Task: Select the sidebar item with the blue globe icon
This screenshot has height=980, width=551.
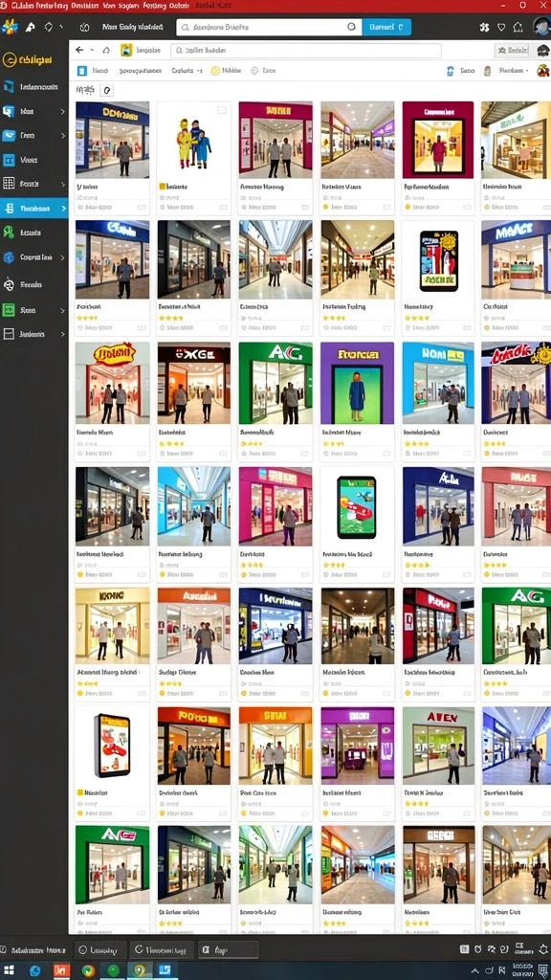Action: click(33, 256)
